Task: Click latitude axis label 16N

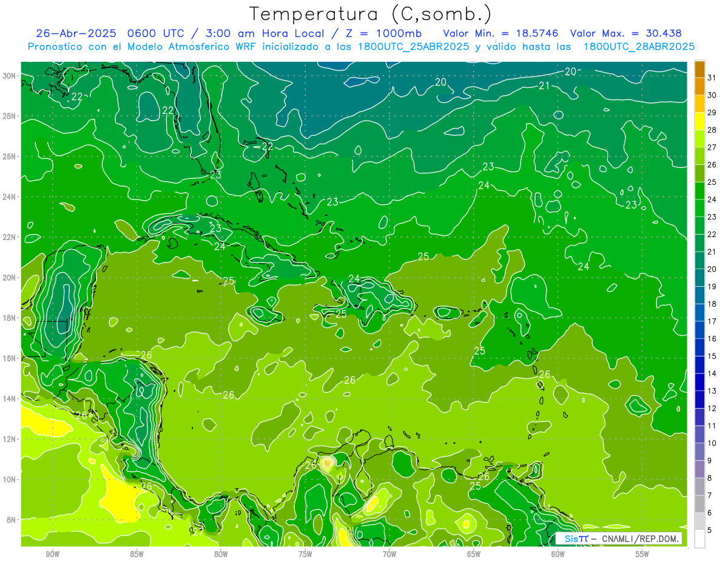Action: click(x=10, y=358)
